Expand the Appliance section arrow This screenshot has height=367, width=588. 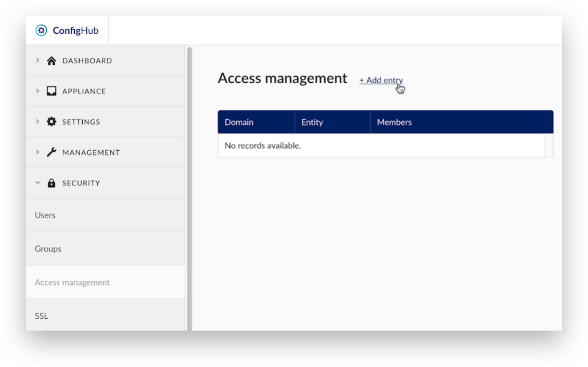pyautogui.click(x=37, y=91)
